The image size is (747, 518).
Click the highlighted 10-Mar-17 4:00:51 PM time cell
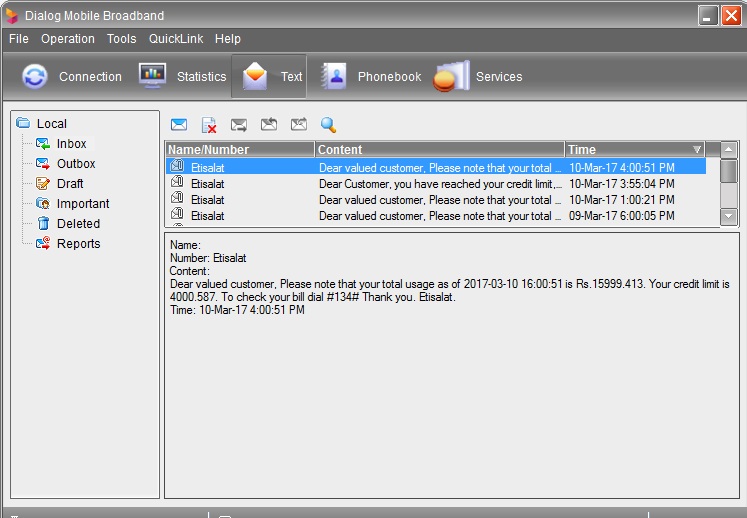tap(622, 168)
